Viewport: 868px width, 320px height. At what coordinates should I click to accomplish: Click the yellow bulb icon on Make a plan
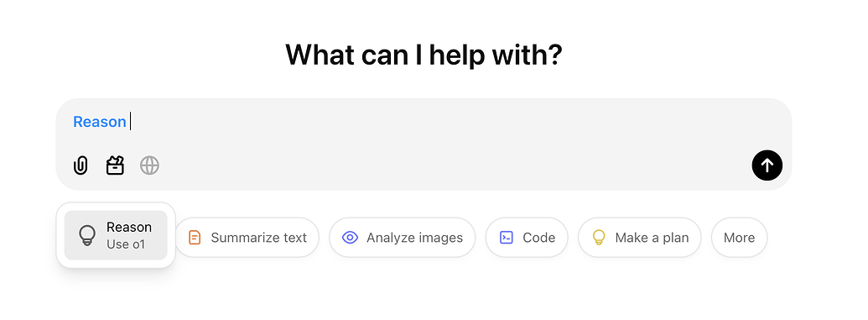pyautogui.click(x=599, y=238)
